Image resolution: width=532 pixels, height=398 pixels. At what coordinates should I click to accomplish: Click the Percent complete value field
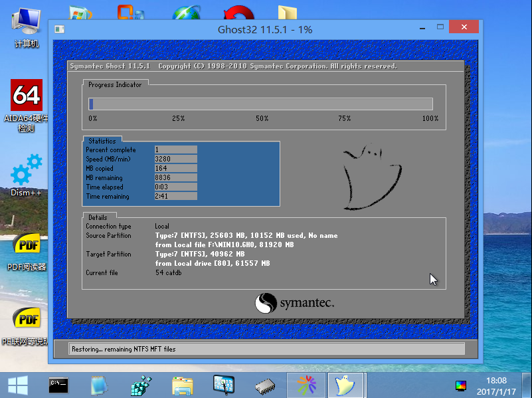[x=176, y=149]
